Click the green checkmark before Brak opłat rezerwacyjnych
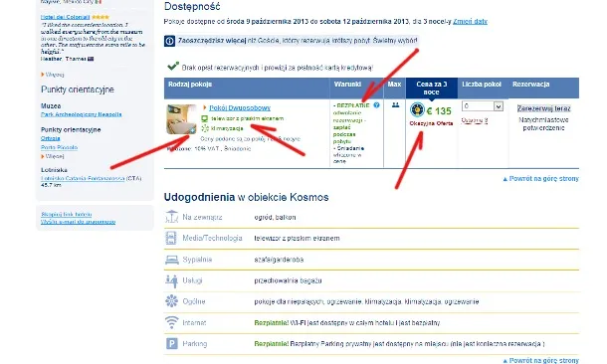 click(x=173, y=67)
